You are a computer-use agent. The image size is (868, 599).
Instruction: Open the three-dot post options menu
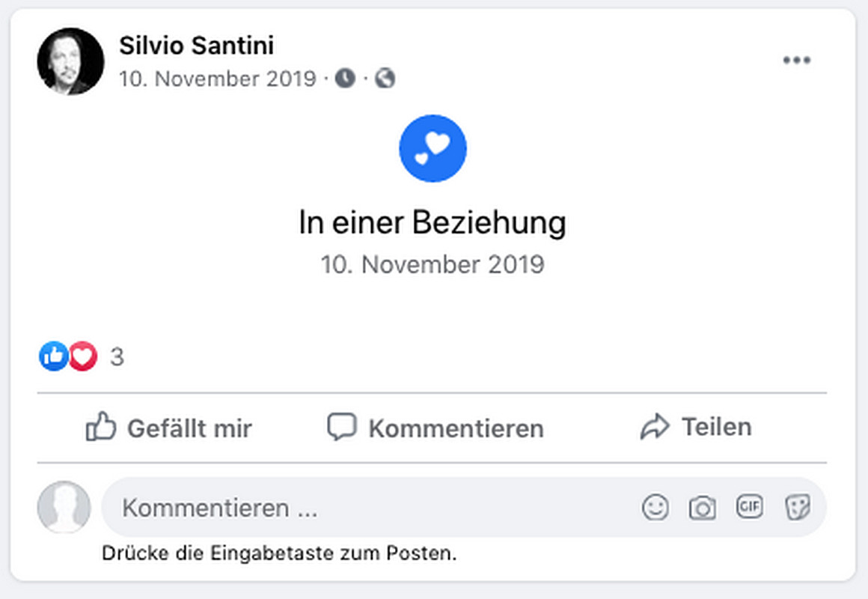coord(796,61)
